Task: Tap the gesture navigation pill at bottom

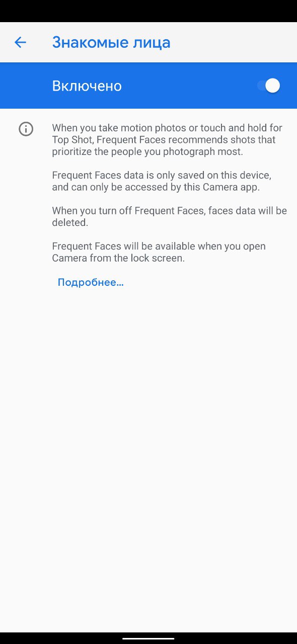Action: pyautogui.click(x=148, y=638)
